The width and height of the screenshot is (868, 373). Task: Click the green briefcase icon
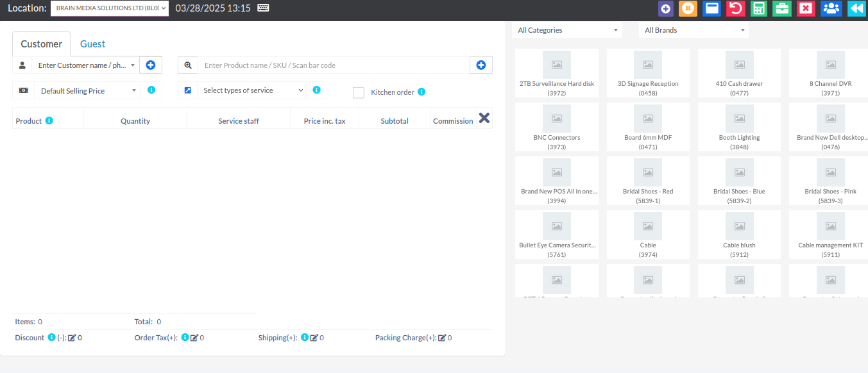pyautogui.click(x=782, y=8)
